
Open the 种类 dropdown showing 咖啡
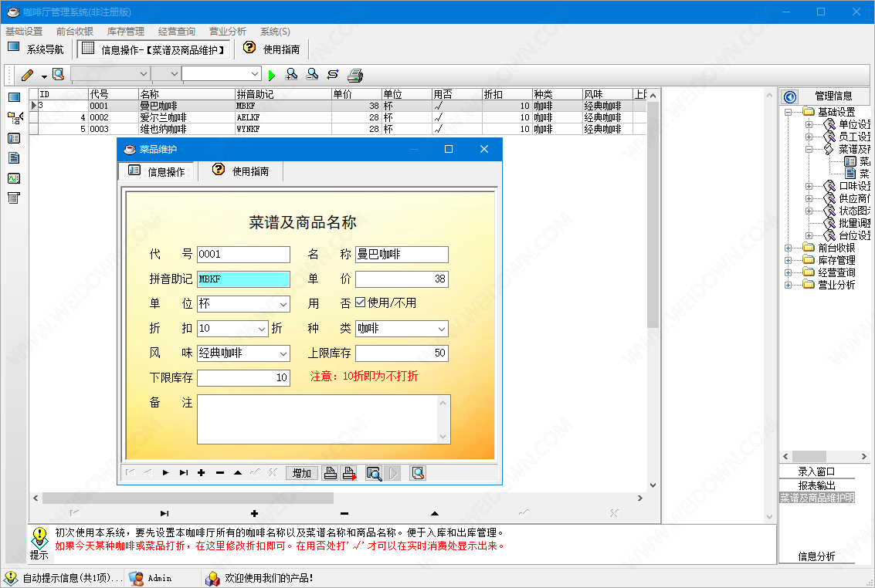[441, 329]
